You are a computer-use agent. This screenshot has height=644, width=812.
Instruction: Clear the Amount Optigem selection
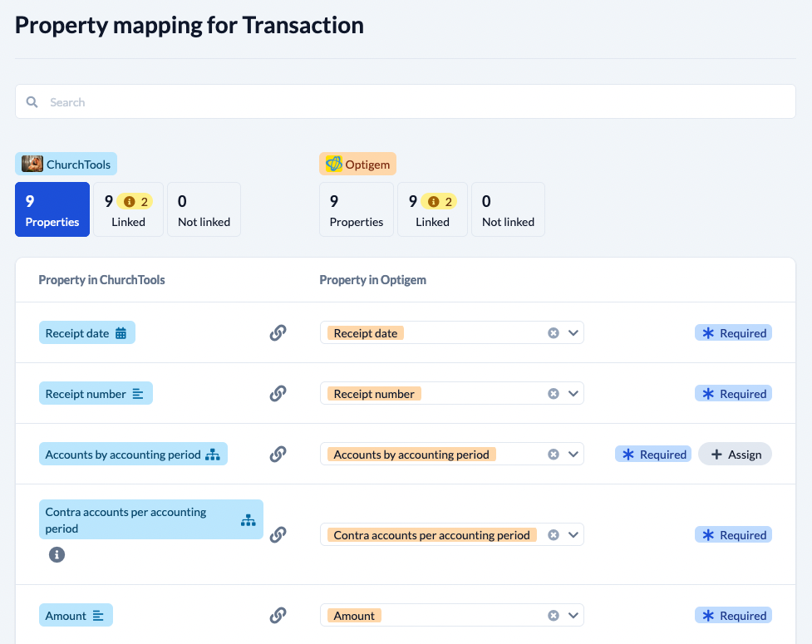pos(554,616)
